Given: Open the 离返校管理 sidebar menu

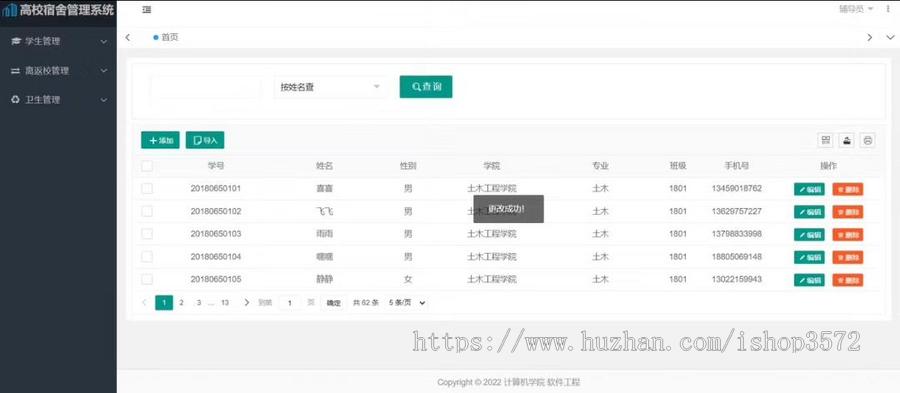Looking at the screenshot, I should [x=59, y=71].
